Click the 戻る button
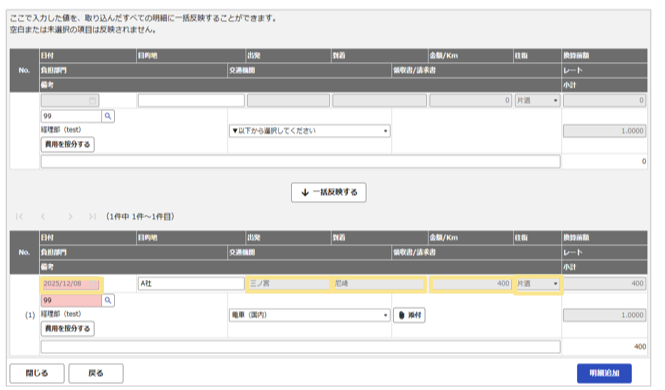Viewport: 665px width, 390px height. coord(96,373)
